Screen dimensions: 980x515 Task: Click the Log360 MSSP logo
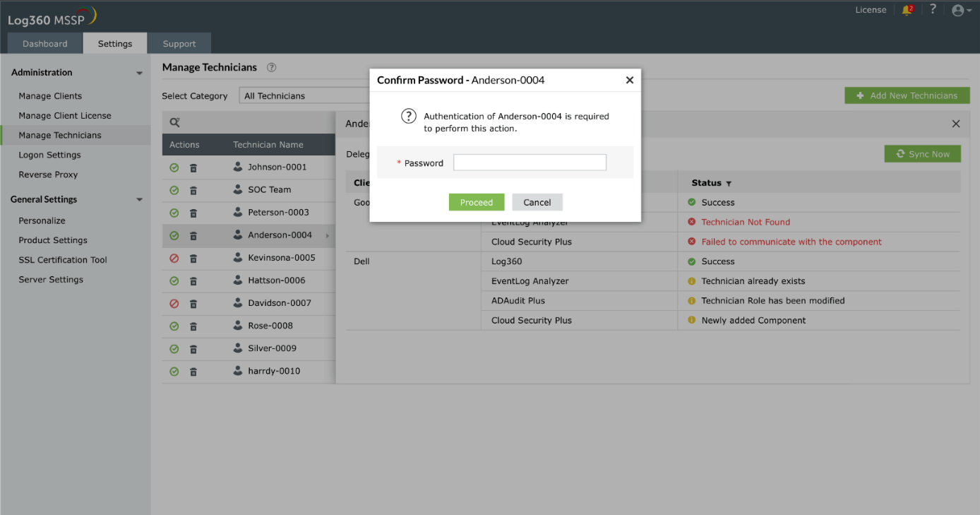point(52,17)
